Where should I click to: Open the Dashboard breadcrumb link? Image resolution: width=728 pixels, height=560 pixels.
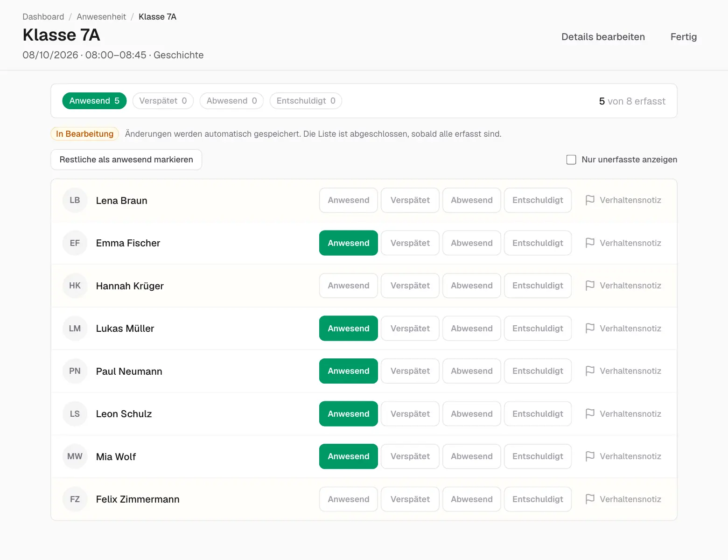[x=43, y=17]
